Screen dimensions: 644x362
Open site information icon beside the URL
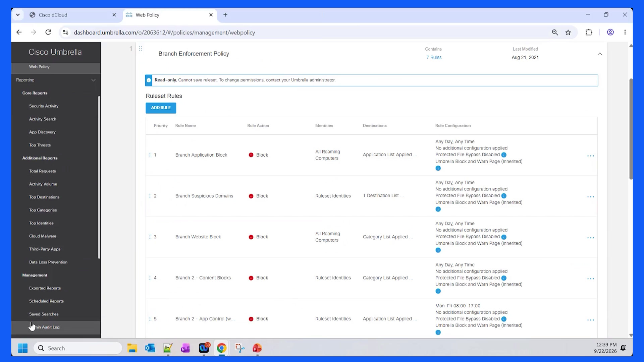click(66, 32)
